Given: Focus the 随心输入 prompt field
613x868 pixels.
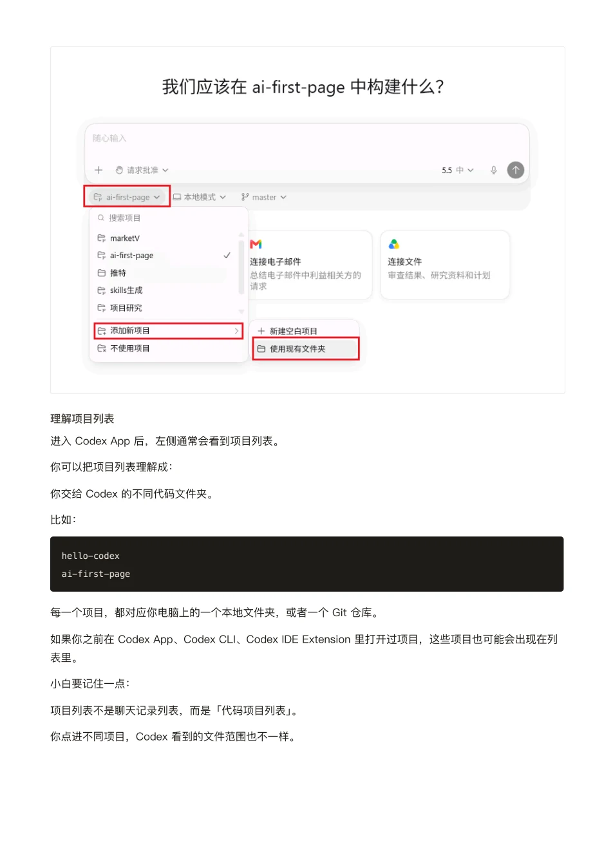Looking at the screenshot, I should (x=306, y=138).
